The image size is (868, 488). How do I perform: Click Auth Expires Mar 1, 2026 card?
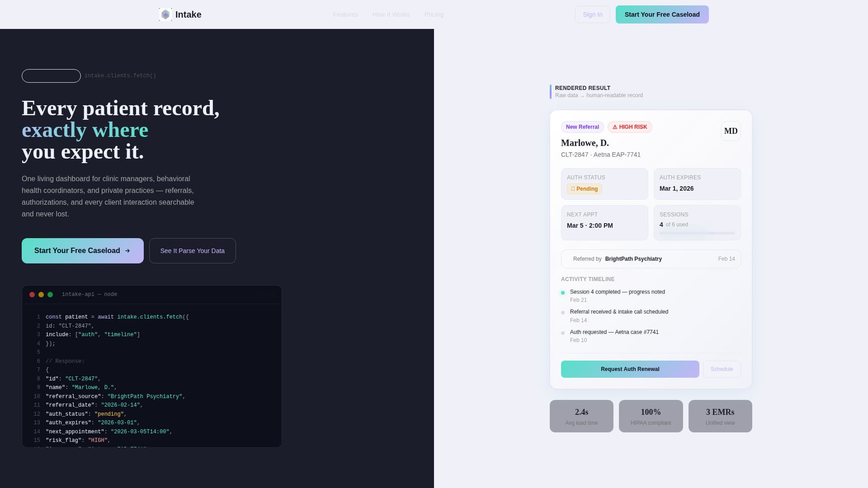point(697,184)
